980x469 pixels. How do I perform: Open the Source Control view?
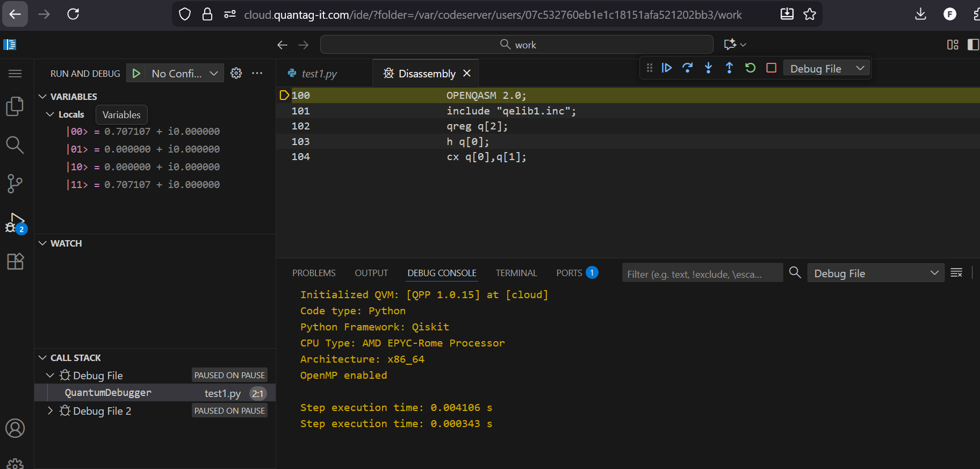pos(15,184)
